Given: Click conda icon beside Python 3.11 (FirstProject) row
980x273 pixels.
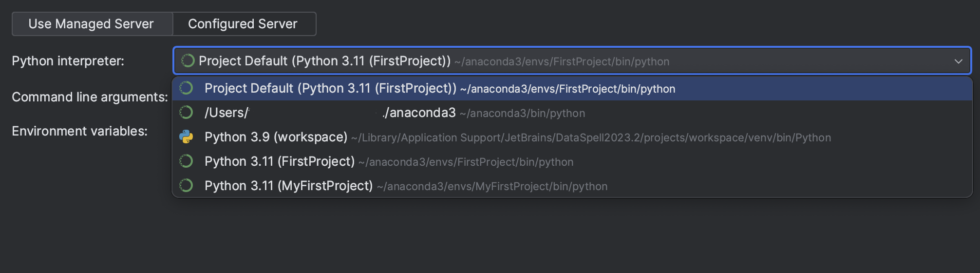Looking at the screenshot, I should coord(186,161).
